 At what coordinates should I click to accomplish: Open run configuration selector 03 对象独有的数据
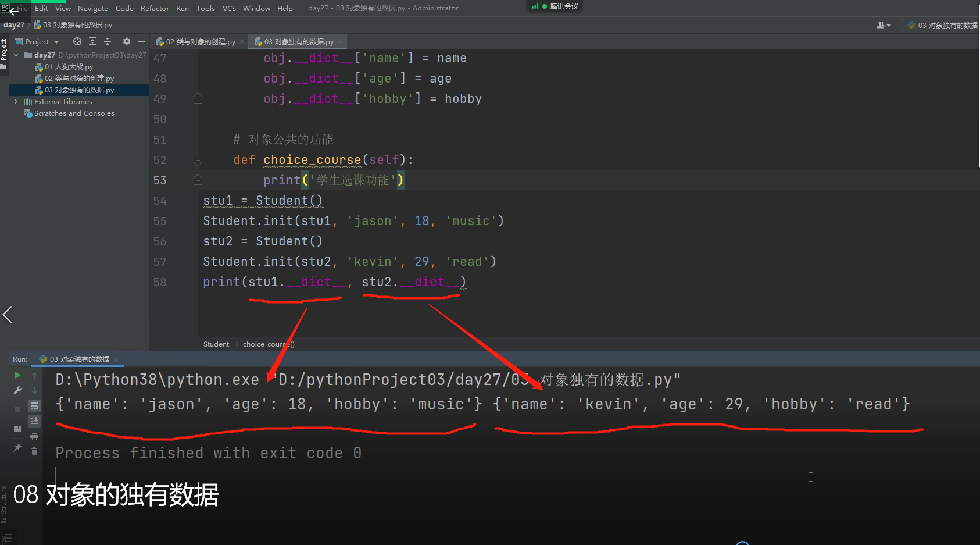(x=942, y=25)
